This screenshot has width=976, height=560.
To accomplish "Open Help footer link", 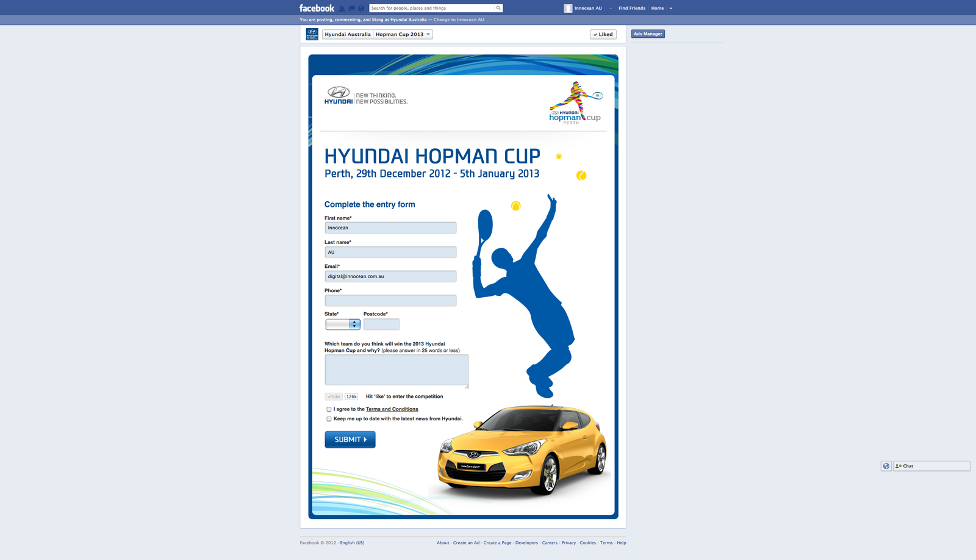I will tap(621, 543).
